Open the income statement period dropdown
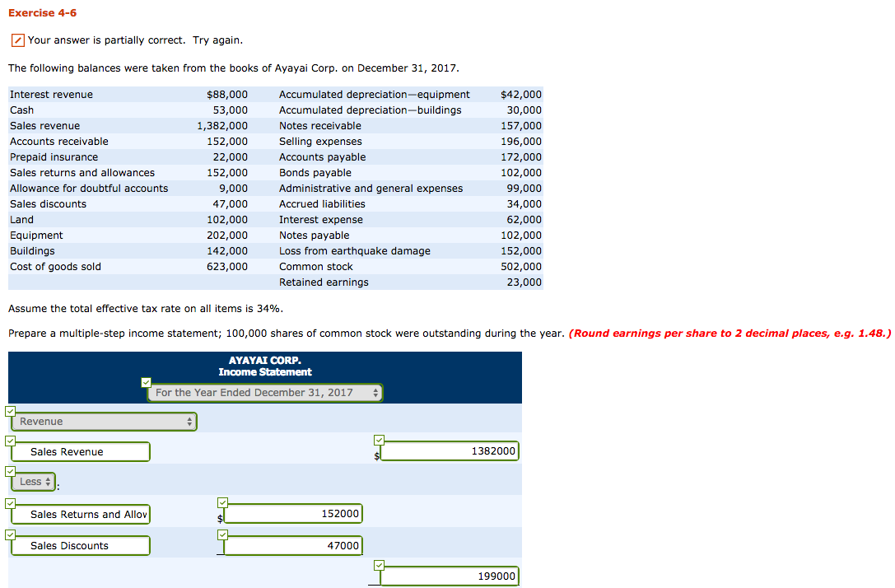895x588 pixels. pyautogui.click(x=264, y=393)
